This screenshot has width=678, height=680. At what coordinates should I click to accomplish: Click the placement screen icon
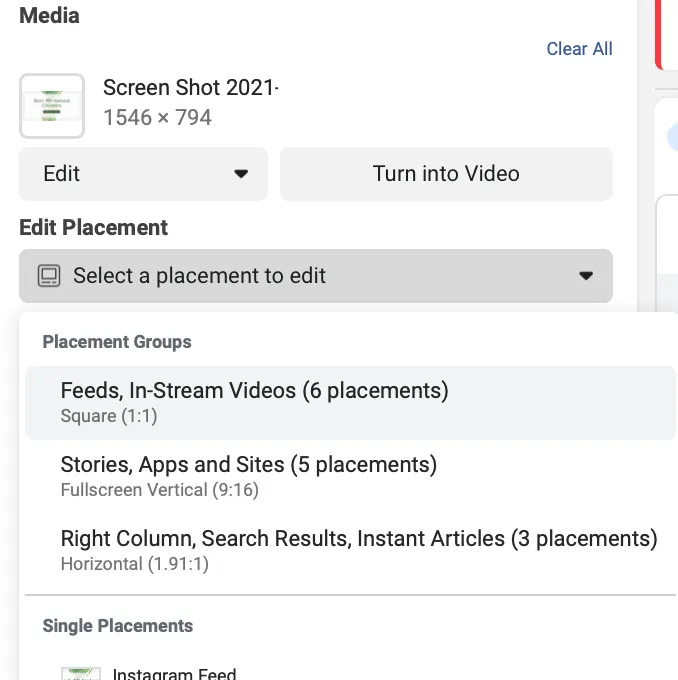pyautogui.click(x=49, y=276)
